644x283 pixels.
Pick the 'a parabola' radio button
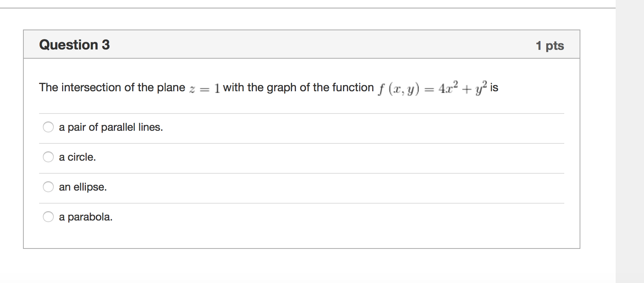click(x=48, y=217)
